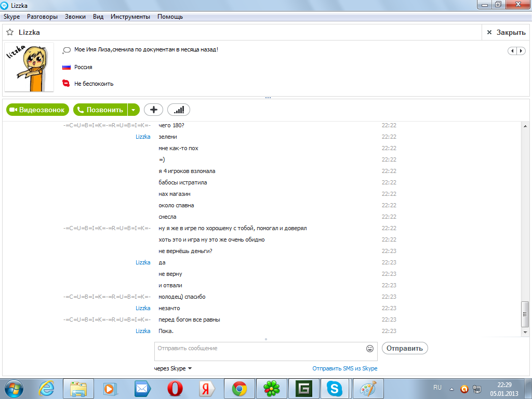Click Lizzka's profile avatar picture
Screen dimensions: 532x399
(x=29, y=67)
